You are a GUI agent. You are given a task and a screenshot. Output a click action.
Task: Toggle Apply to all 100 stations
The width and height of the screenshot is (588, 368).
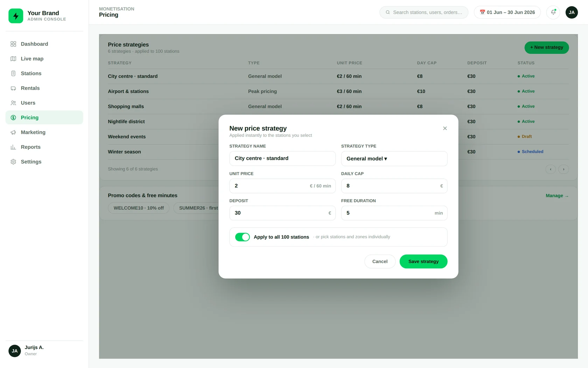coord(243,237)
